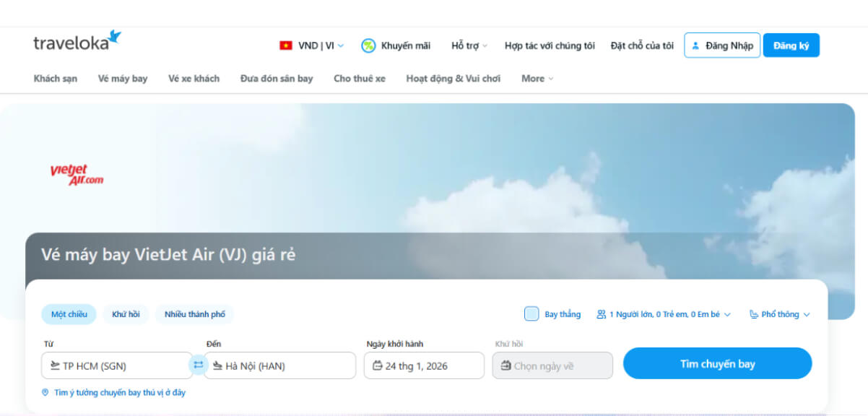This screenshot has width=868, height=416.
Task: Open the More menu in the navigation
Action: [x=536, y=78]
